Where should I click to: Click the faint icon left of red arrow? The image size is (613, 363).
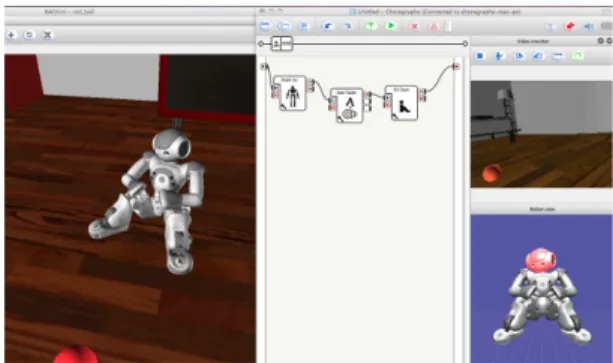tap(550, 27)
